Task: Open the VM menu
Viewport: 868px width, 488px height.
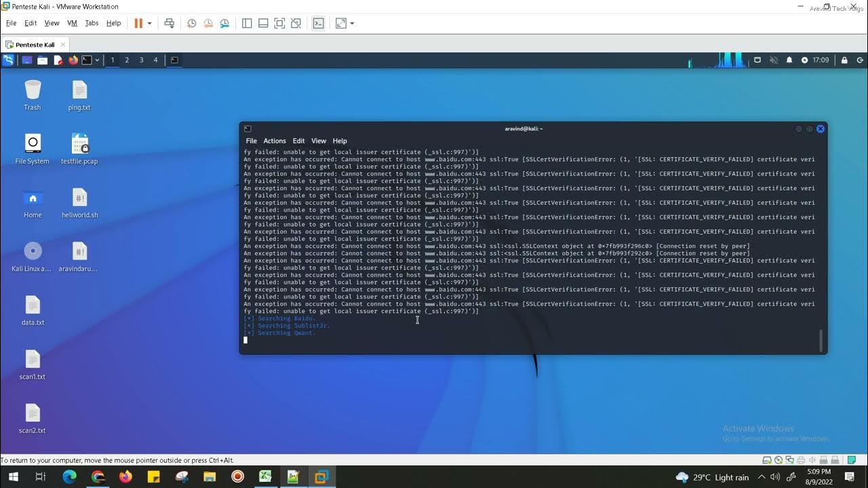Action: point(72,23)
